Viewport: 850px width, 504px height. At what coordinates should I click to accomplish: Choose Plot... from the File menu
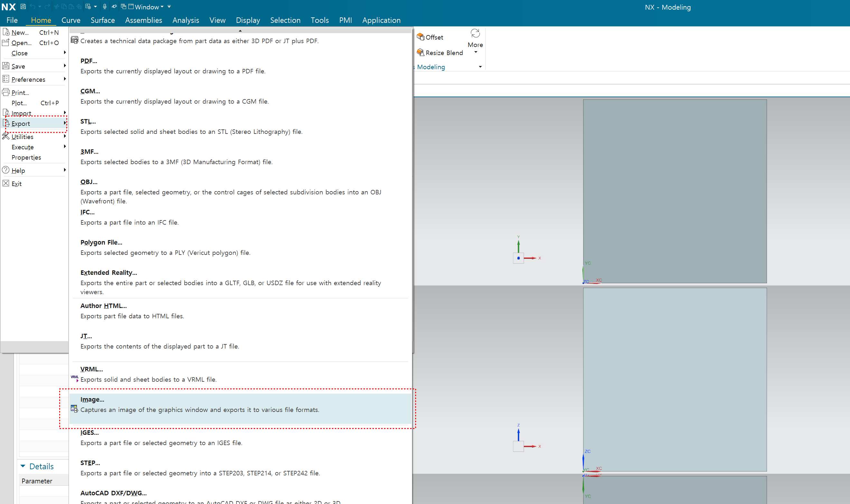click(34, 103)
